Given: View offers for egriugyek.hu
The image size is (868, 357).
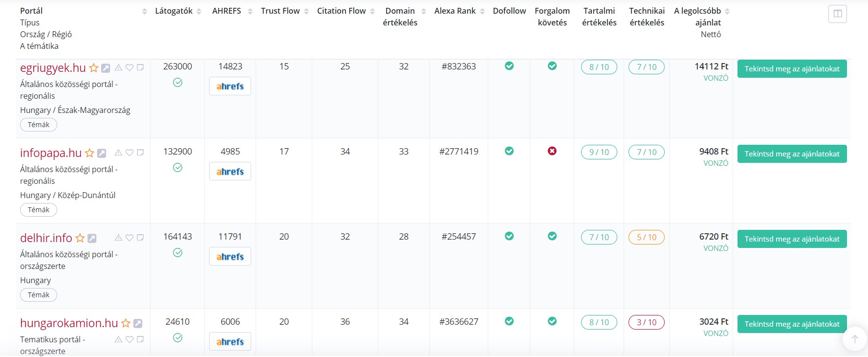Looking at the screenshot, I should (x=792, y=69).
